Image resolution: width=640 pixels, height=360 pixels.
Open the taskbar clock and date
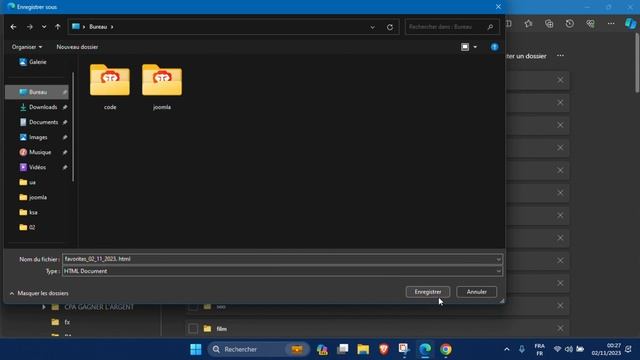(606, 349)
